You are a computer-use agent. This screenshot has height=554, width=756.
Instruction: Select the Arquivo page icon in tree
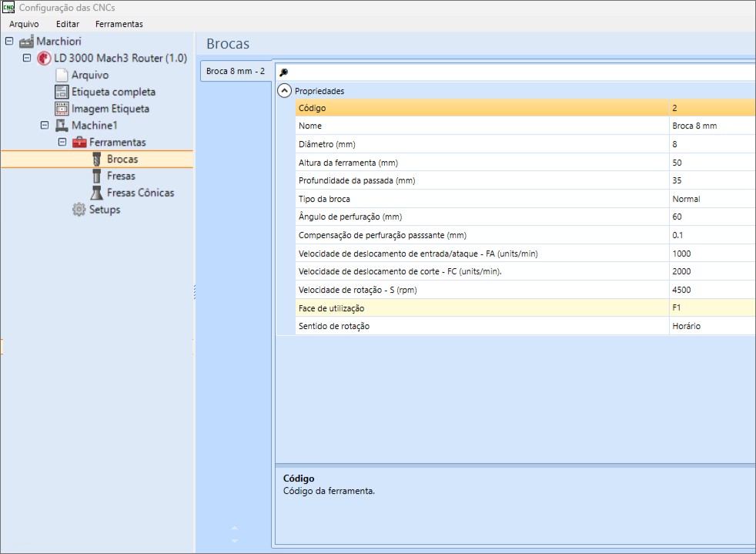(x=62, y=76)
